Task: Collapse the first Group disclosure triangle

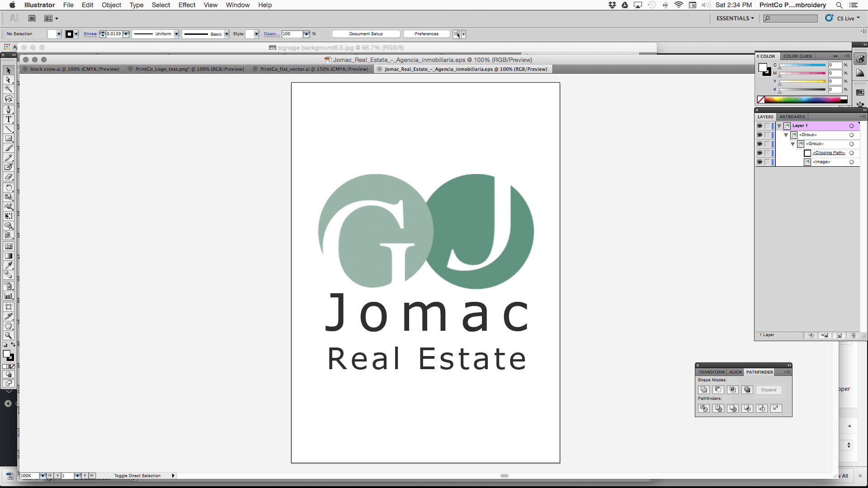Action: [786, 135]
